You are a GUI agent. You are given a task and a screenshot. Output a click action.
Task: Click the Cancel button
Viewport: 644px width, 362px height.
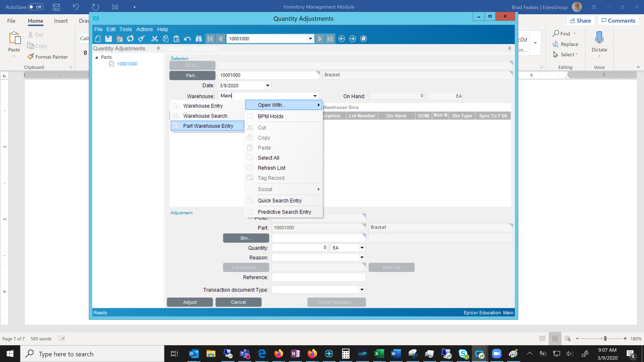pyautogui.click(x=238, y=302)
